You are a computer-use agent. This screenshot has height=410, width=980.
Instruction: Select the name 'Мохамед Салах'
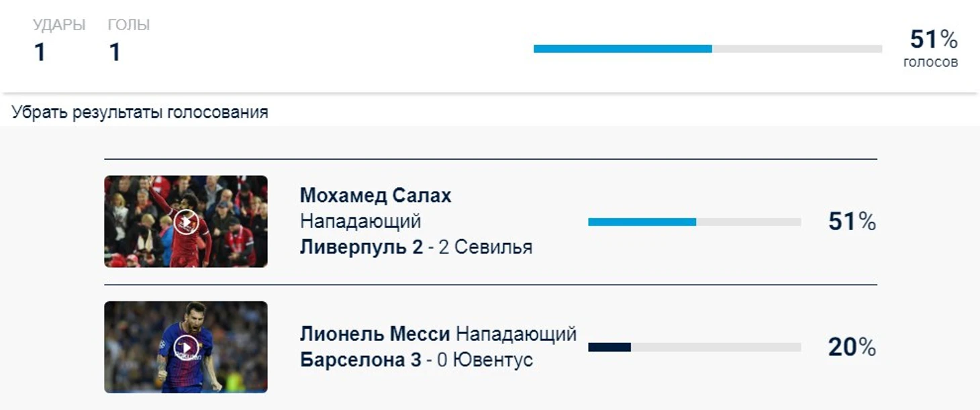pos(375,195)
